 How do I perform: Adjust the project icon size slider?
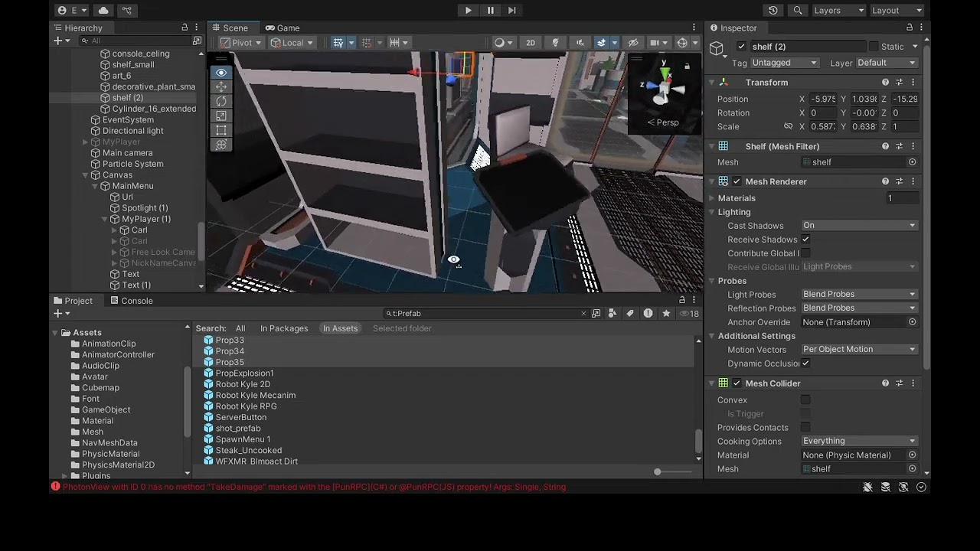[657, 472]
